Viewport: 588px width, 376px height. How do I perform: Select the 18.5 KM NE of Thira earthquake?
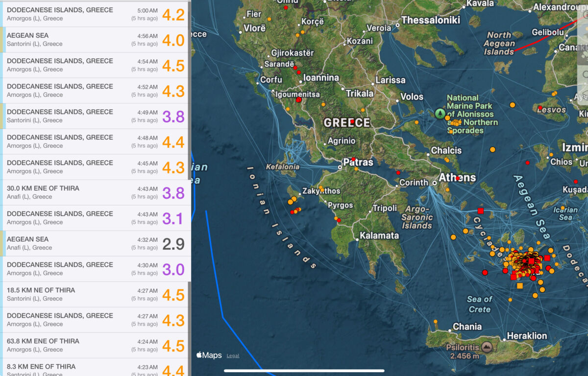click(96, 294)
